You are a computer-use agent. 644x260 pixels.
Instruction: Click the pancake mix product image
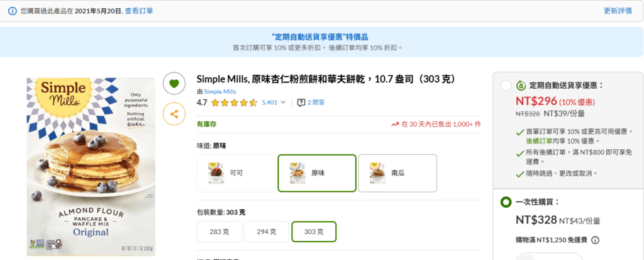91,167
